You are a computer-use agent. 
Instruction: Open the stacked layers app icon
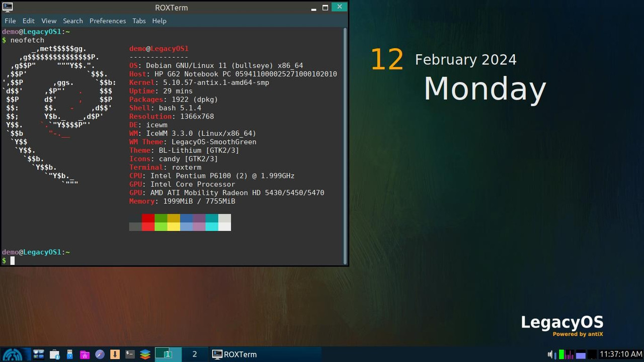pos(145,354)
